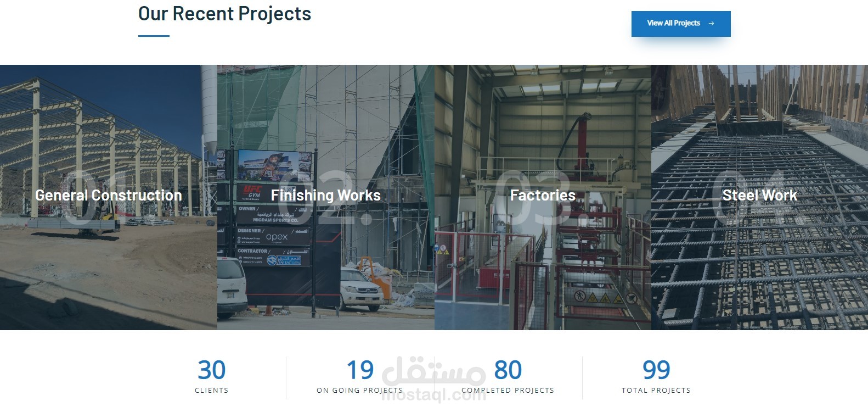
Task: Click the Our Recent Projects heading
Action: pyautogui.click(x=224, y=14)
